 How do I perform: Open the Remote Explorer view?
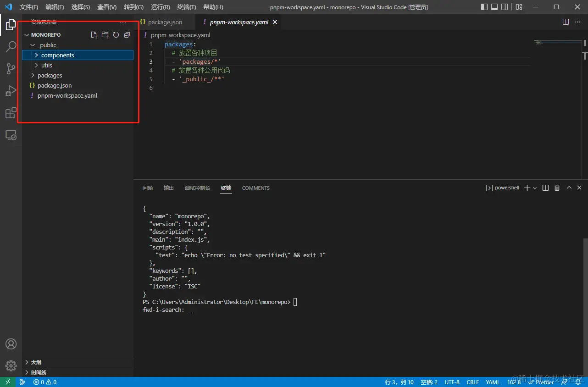coord(11,135)
